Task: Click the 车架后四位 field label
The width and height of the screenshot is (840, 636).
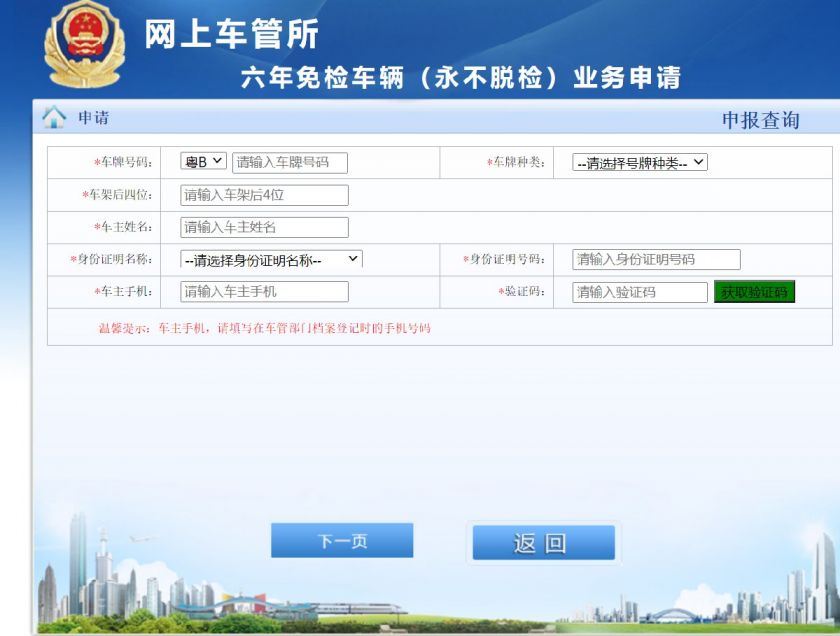Action: [x=117, y=194]
